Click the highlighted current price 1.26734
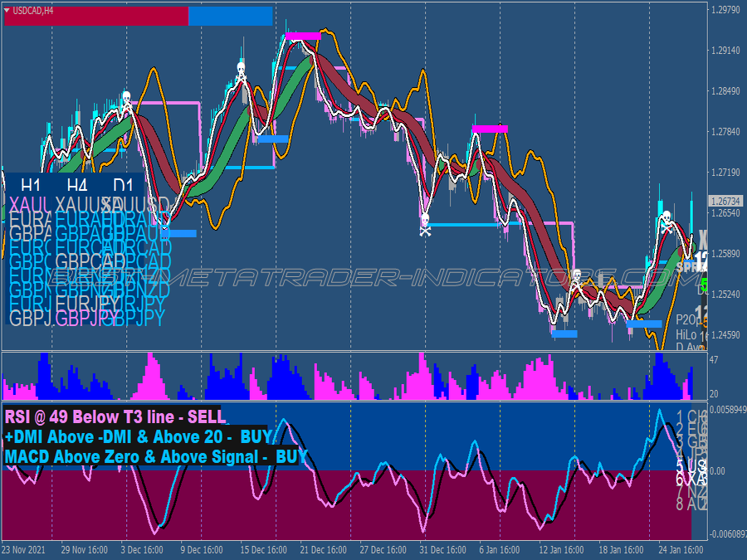747x560 pixels. click(726, 202)
